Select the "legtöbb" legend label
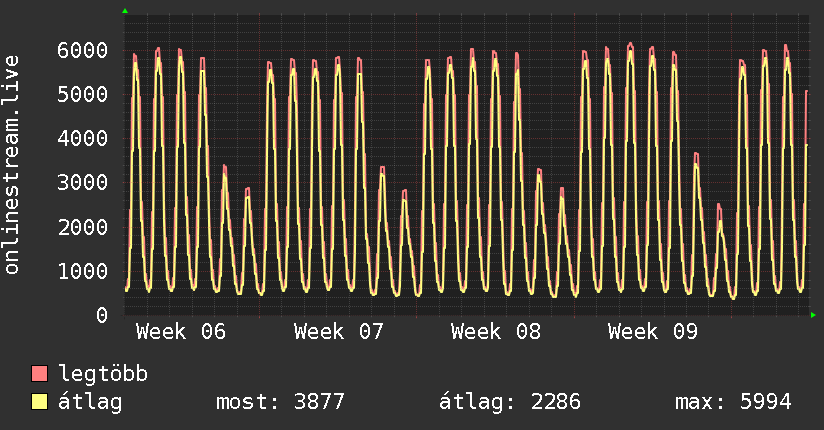 pos(103,374)
